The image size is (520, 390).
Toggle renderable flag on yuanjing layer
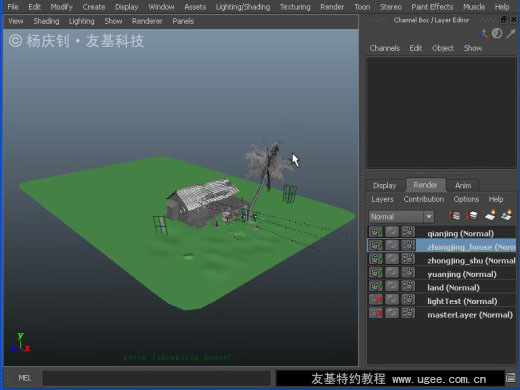pos(376,272)
